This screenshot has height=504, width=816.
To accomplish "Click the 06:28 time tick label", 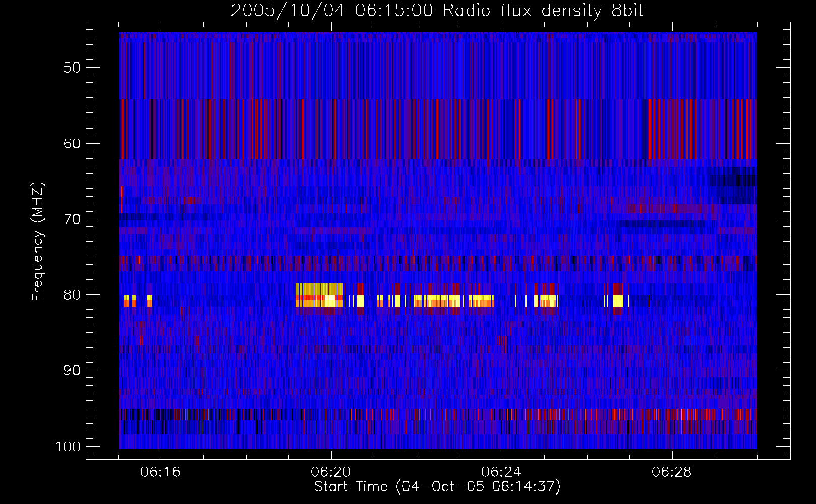I will [x=672, y=472].
